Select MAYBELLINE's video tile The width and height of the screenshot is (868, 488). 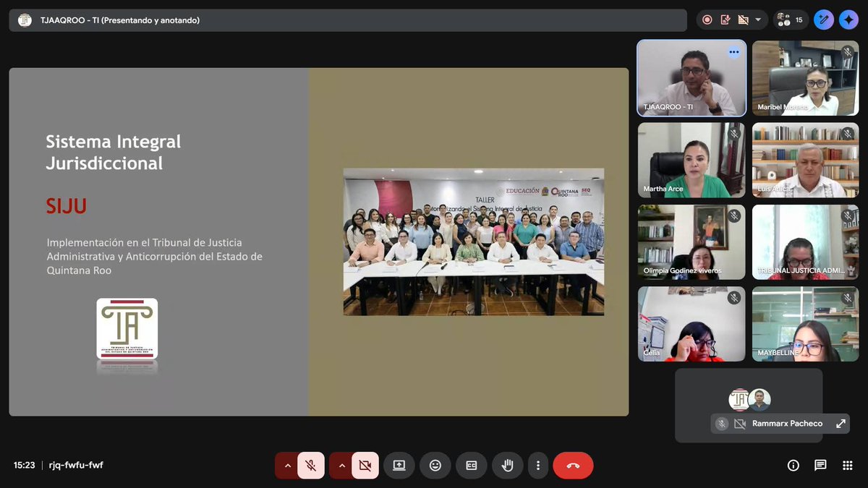pos(805,324)
